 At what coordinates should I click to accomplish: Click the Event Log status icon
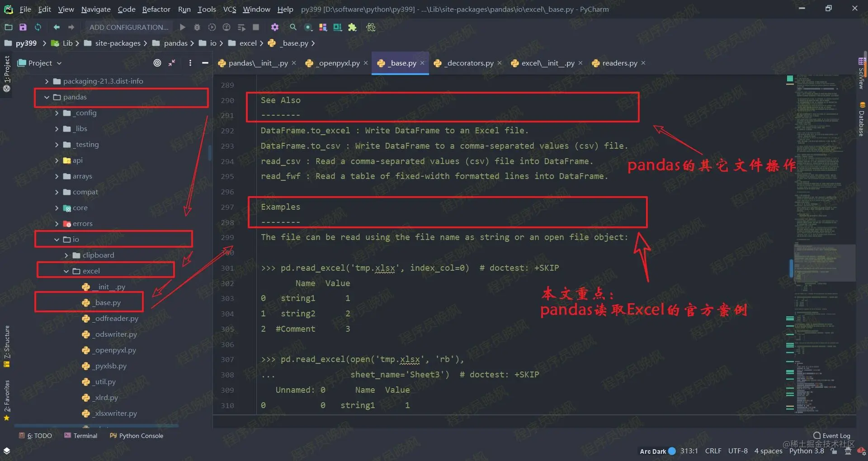click(x=832, y=436)
